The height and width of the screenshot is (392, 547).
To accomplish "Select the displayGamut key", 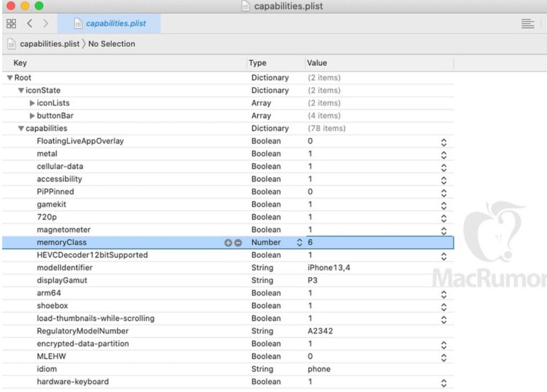I will [x=62, y=280].
